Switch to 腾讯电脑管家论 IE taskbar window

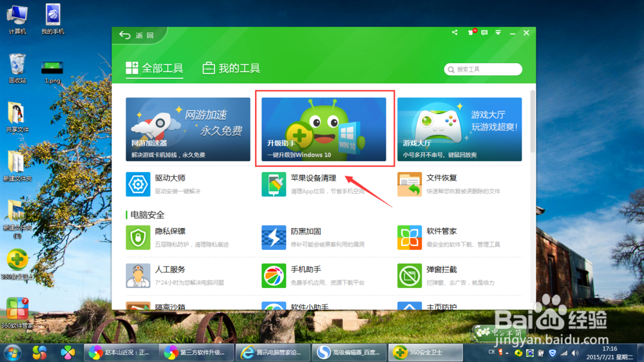pos(272,352)
